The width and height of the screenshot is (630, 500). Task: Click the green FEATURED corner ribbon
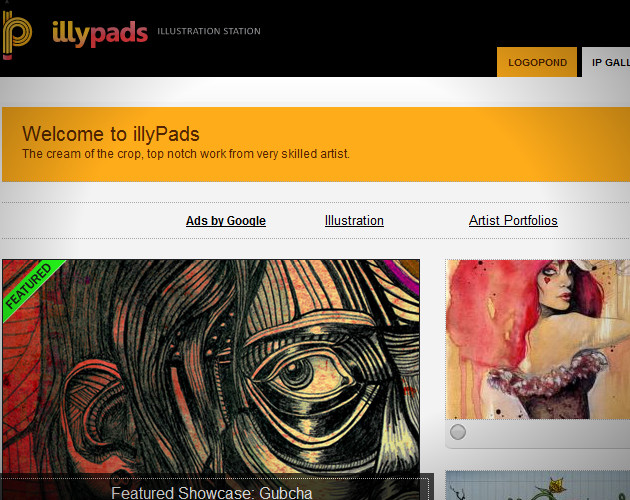pyautogui.click(x=30, y=287)
